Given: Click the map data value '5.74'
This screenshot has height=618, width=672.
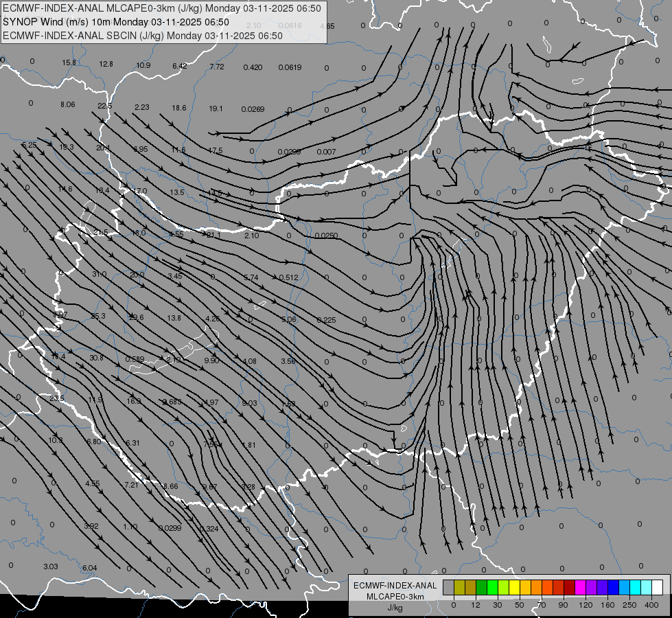Looking at the screenshot, I should [251, 277].
